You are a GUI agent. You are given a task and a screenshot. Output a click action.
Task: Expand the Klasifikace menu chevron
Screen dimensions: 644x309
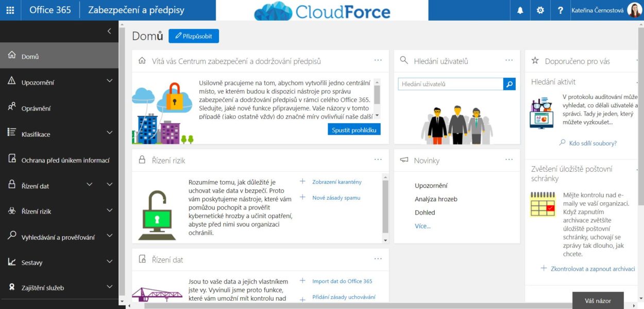pos(109,133)
